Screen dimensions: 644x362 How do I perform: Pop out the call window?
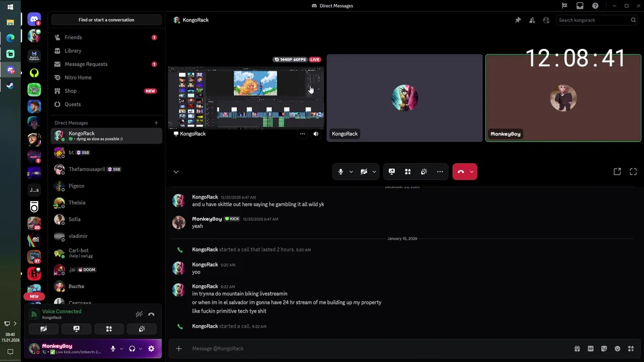tap(617, 172)
